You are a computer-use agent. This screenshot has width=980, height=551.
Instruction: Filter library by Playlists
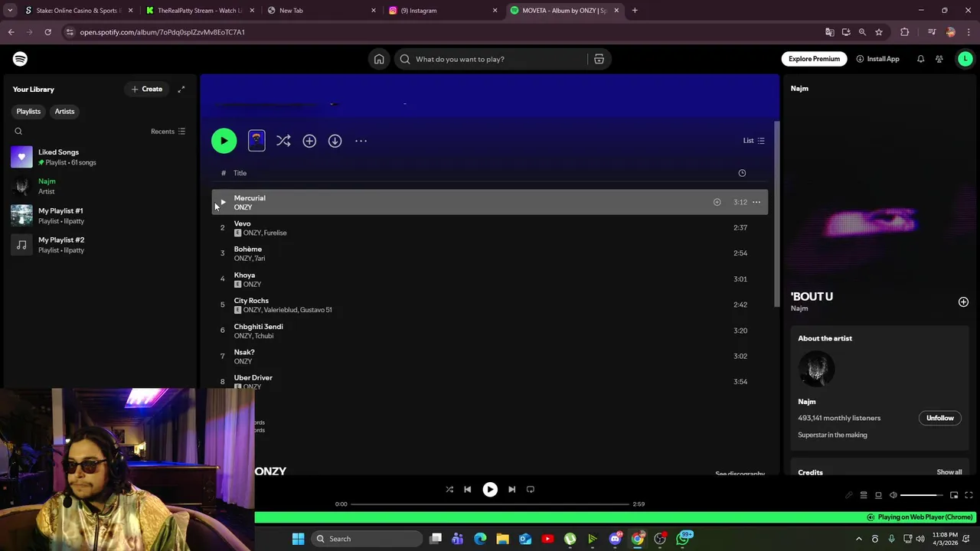tap(28, 112)
